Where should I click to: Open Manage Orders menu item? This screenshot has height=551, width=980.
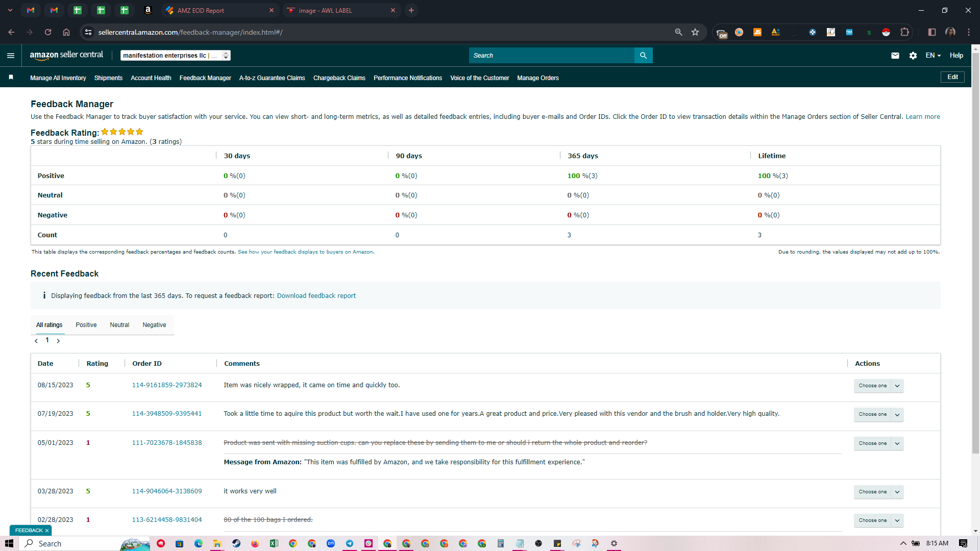click(x=538, y=78)
